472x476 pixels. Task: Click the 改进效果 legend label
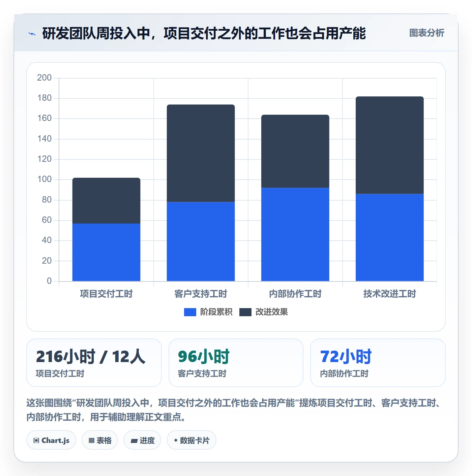click(x=271, y=312)
